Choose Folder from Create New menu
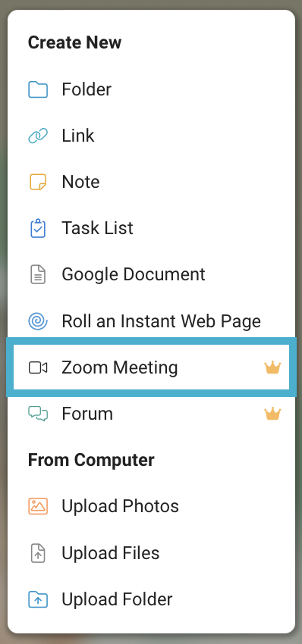This screenshot has height=644, width=302. [151, 89]
